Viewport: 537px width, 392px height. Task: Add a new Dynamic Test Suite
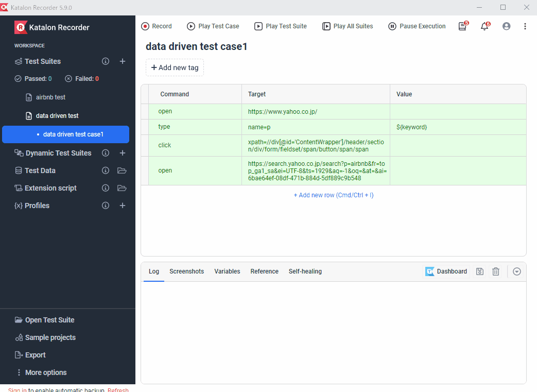point(122,153)
